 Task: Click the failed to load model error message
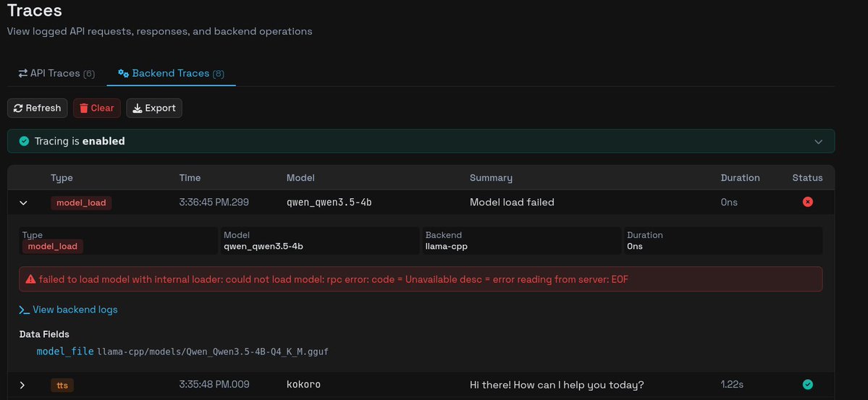[333, 280]
